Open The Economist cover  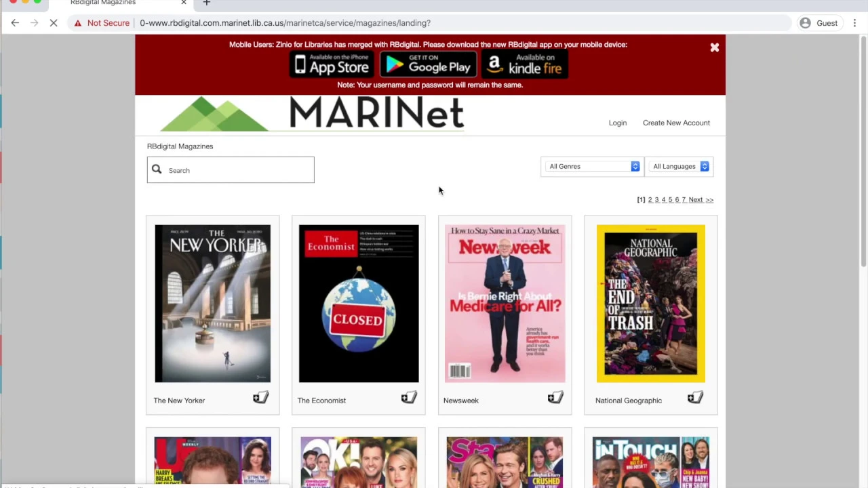click(x=359, y=304)
